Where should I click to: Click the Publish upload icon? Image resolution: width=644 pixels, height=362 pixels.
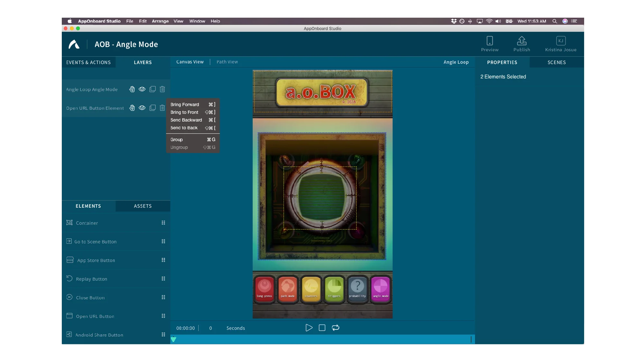tap(521, 41)
